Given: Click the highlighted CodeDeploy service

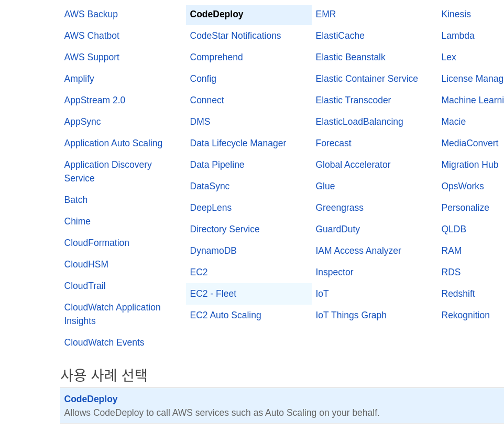Looking at the screenshot, I should (249, 15).
